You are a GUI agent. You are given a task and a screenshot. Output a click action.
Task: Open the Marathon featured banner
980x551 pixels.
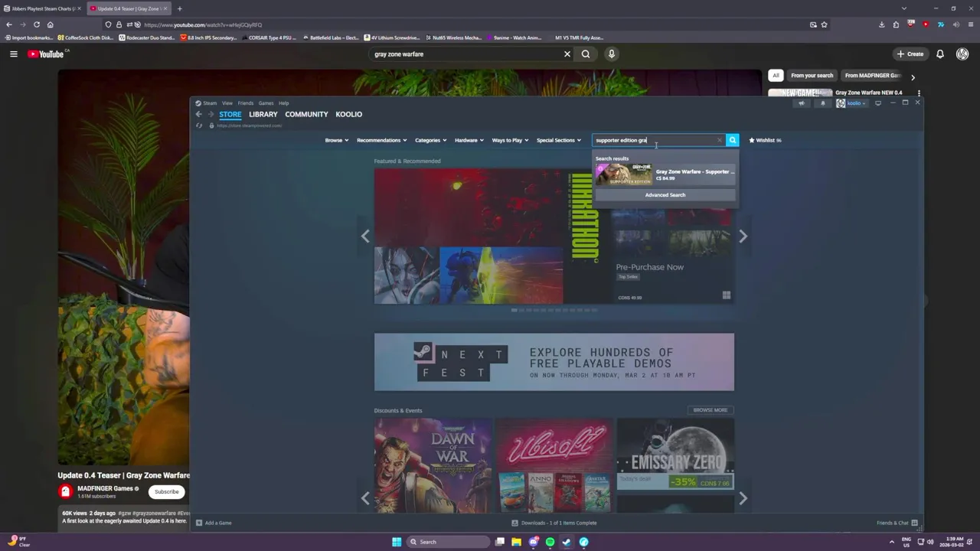554,236
